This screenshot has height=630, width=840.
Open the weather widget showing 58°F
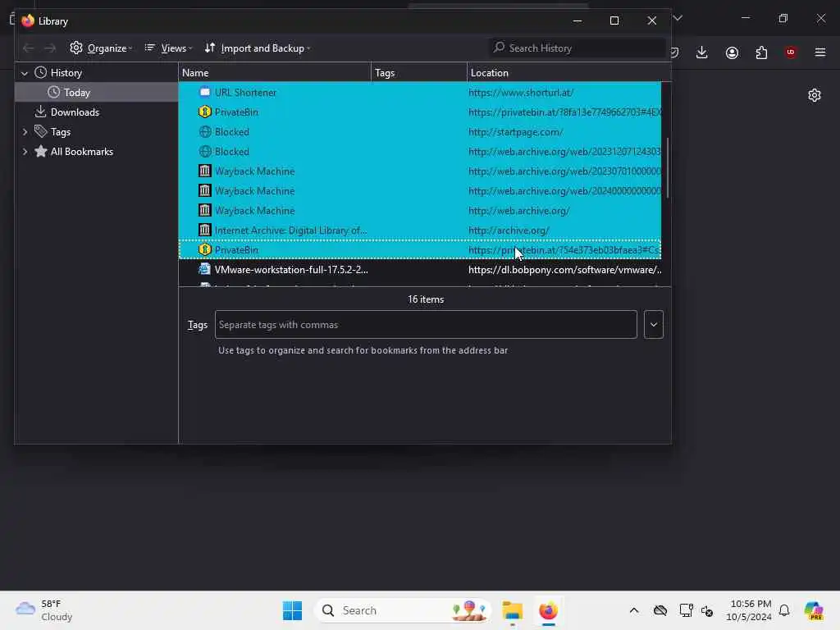(x=44, y=610)
